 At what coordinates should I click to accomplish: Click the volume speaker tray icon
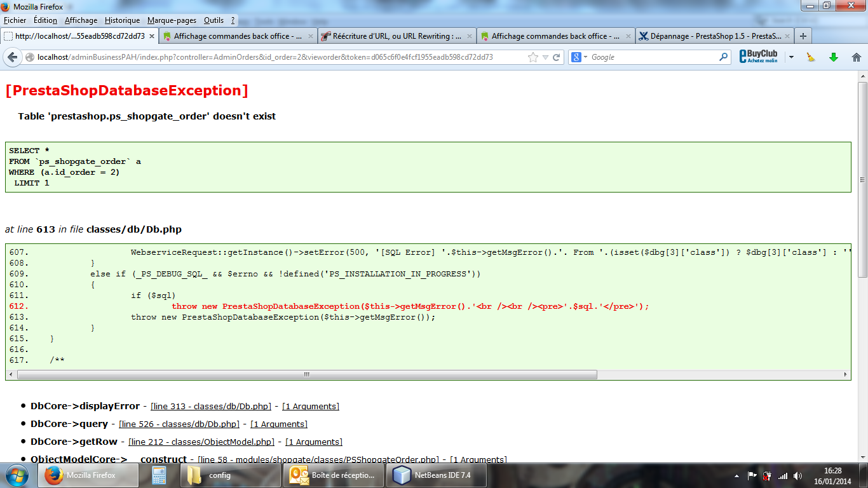[797, 475]
